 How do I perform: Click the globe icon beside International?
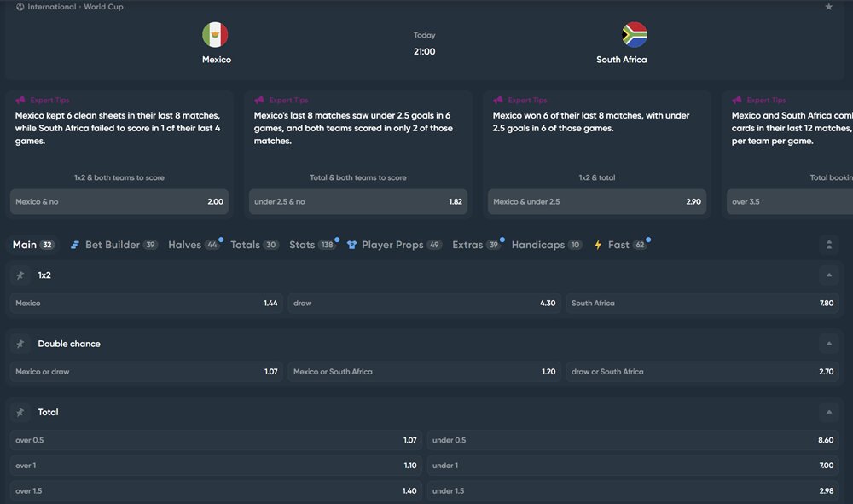click(x=20, y=7)
